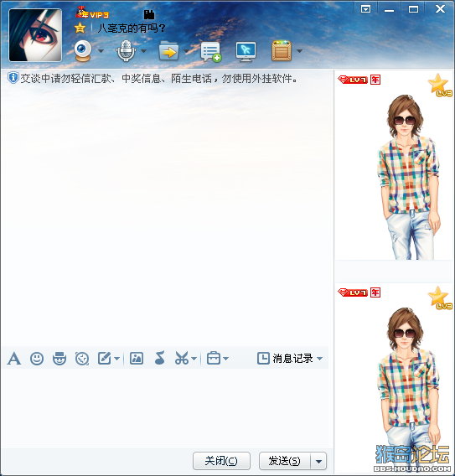Expand the voice call options arrow

click(144, 51)
